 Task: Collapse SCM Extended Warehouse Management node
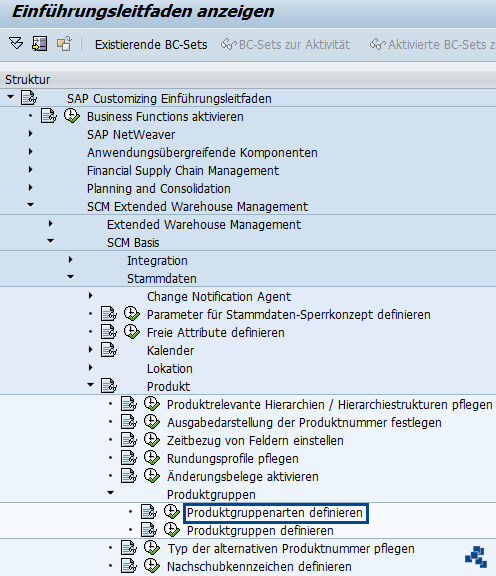[x=30, y=205]
